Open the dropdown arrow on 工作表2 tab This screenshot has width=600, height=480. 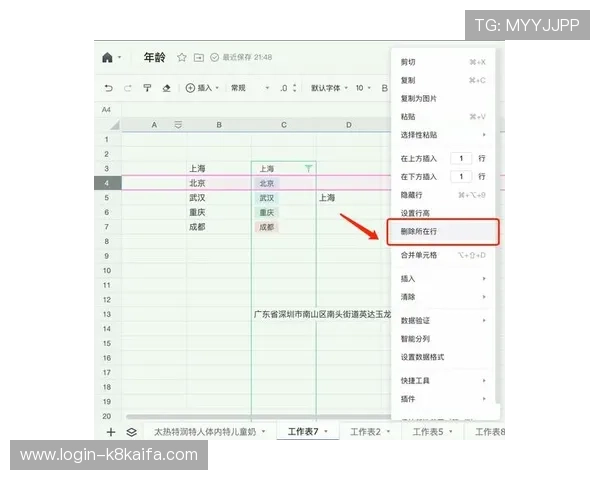tap(388, 431)
